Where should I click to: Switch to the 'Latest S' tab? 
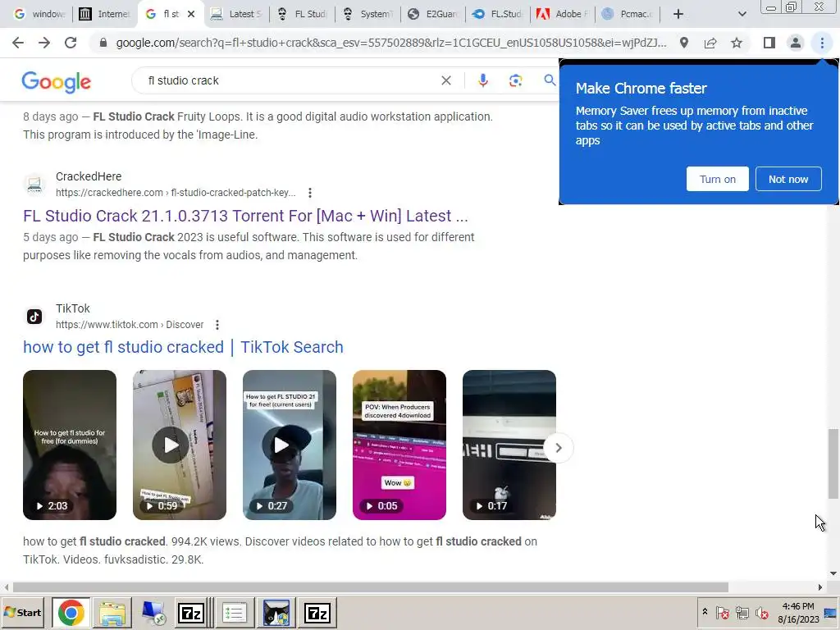click(235, 14)
